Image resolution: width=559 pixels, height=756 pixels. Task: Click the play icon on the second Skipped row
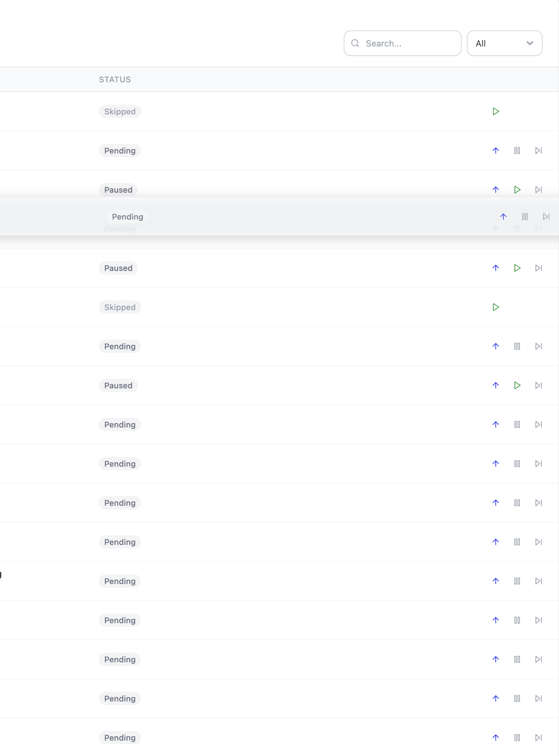click(x=495, y=307)
